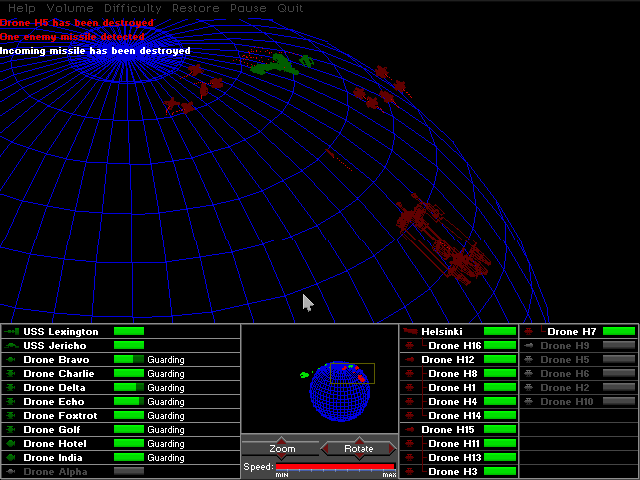
Task: Click the red missile trail mid-globe
Action: click(338, 160)
